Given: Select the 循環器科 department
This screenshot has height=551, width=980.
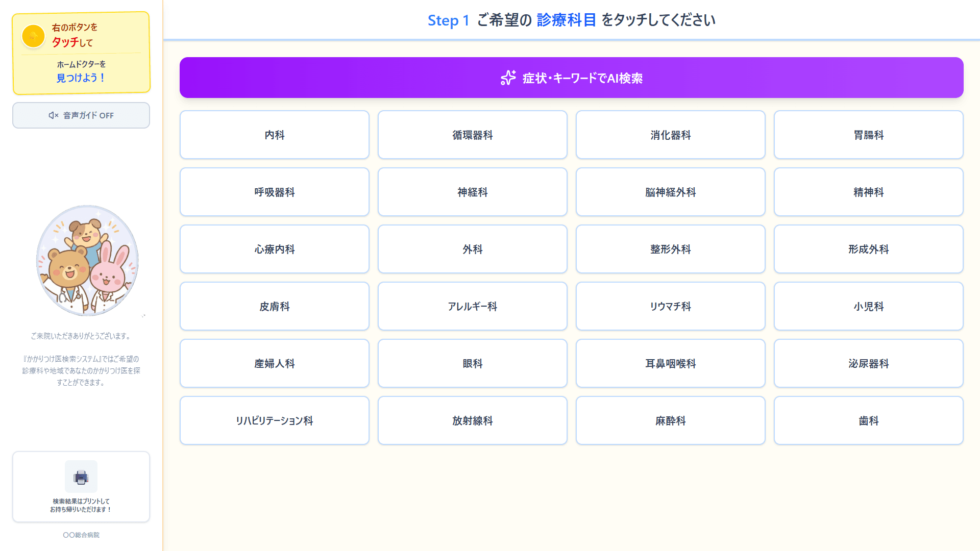Looking at the screenshot, I should point(472,135).
